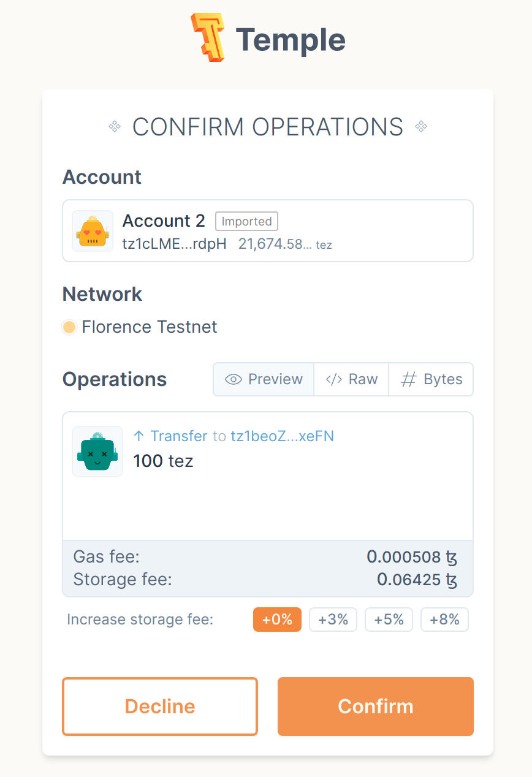Click the ornament right of Confirm Operations heading
532x777 pixels.
pos(420,127)
